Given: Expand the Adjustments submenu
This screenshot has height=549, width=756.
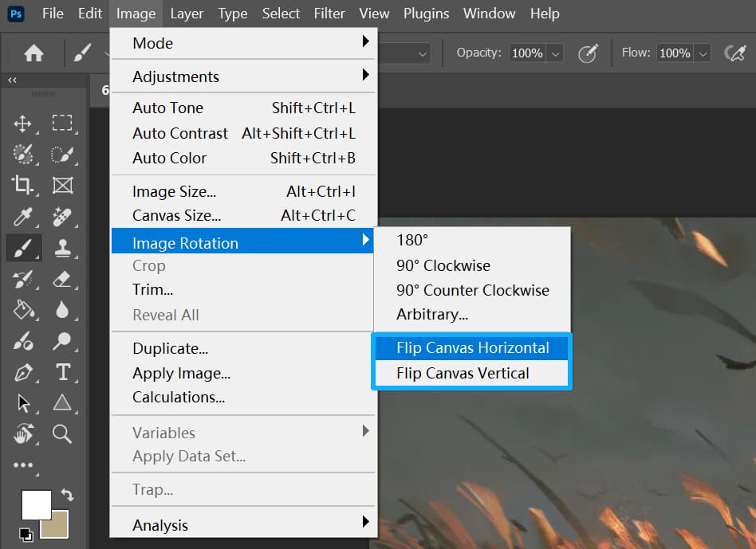Looking at the screenshot, I should click(x=242, y=76).
